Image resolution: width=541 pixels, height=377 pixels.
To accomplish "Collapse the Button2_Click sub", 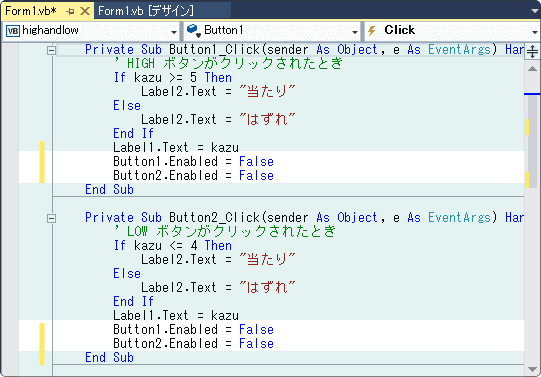I will (51, 218).
